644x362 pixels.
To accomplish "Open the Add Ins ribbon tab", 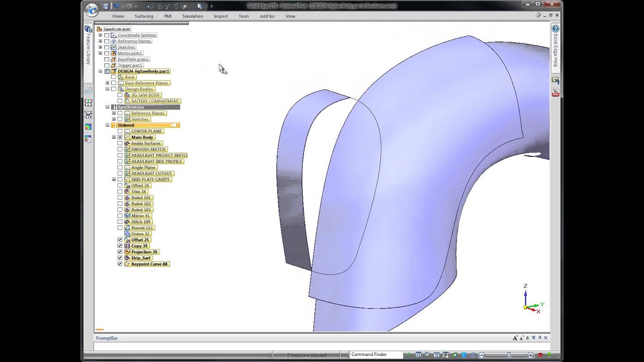I will [x=267, y=16].
